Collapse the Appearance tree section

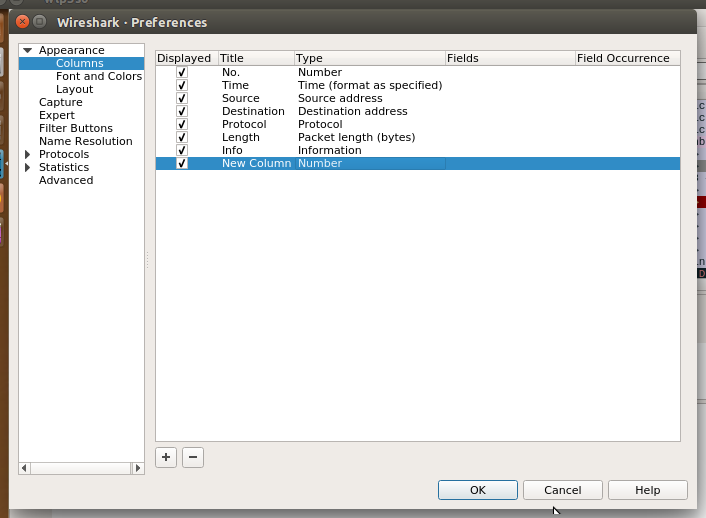click(27, 50)
